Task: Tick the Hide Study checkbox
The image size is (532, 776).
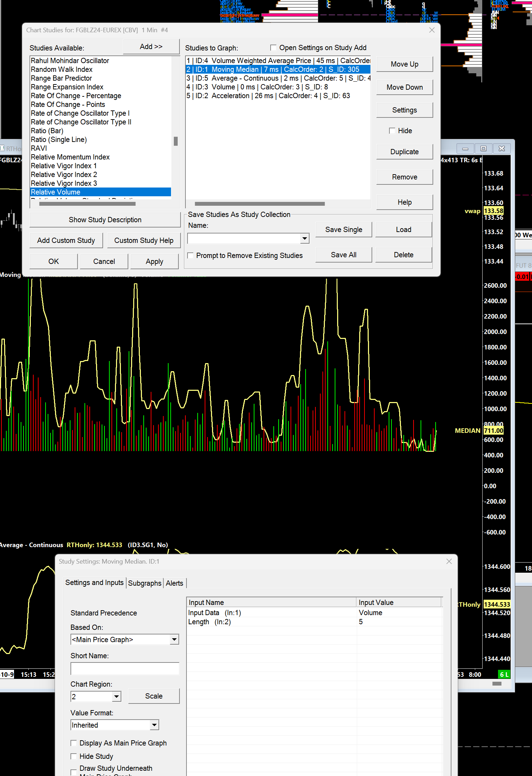Action: pos(74,756)
